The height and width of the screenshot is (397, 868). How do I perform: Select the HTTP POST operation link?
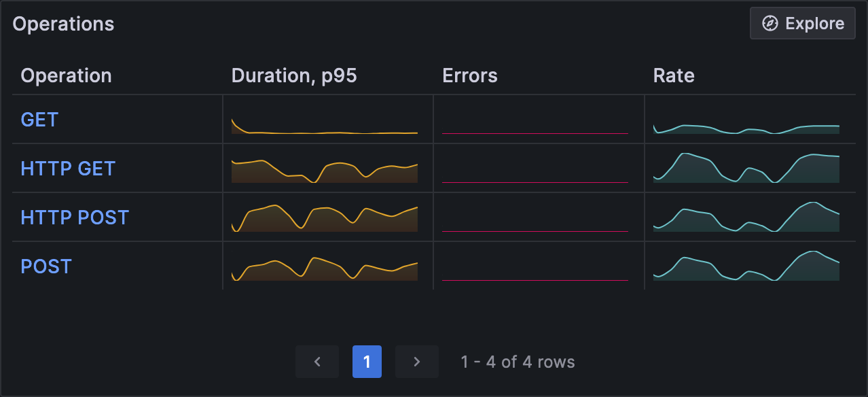pyautogui.click(x=75, y=218)
